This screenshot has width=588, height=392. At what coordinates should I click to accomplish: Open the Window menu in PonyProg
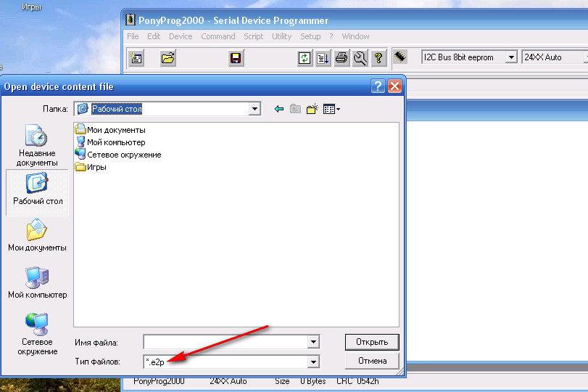(355, 36)
